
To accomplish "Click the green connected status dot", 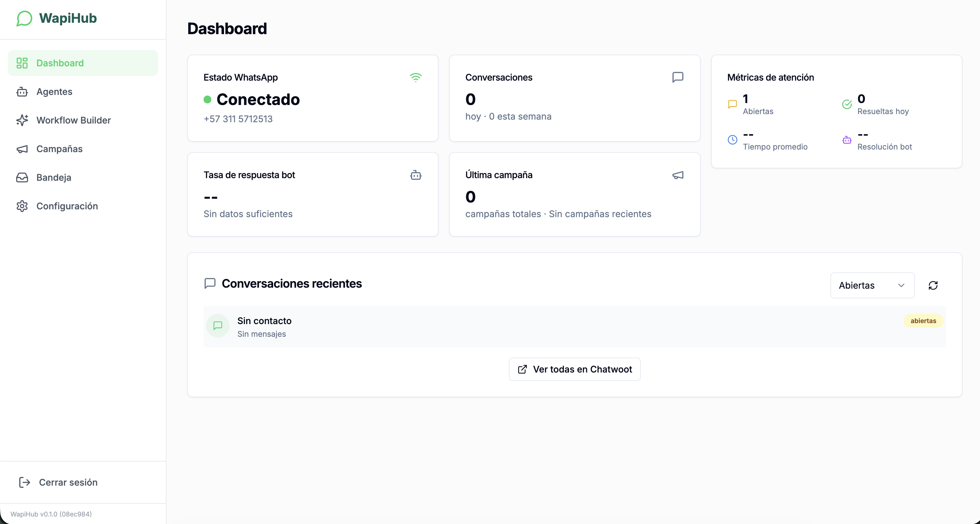I will [x=207, y=99].
